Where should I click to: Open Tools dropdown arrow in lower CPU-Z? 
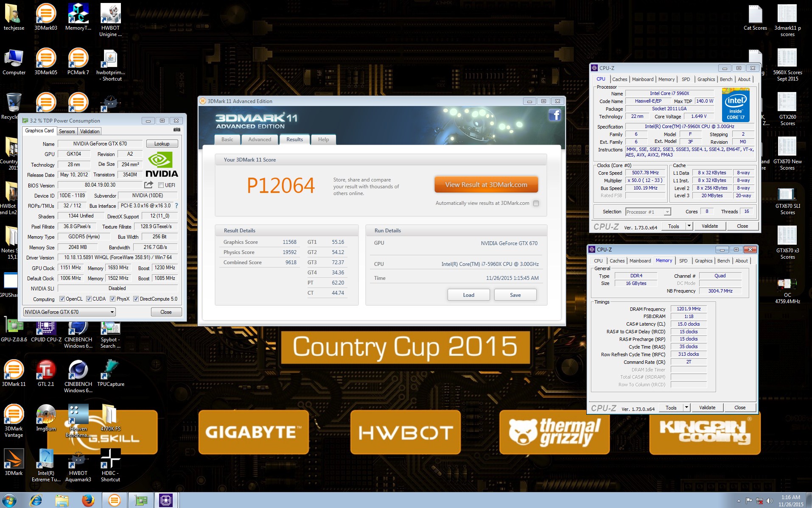[x=686, y=408]
